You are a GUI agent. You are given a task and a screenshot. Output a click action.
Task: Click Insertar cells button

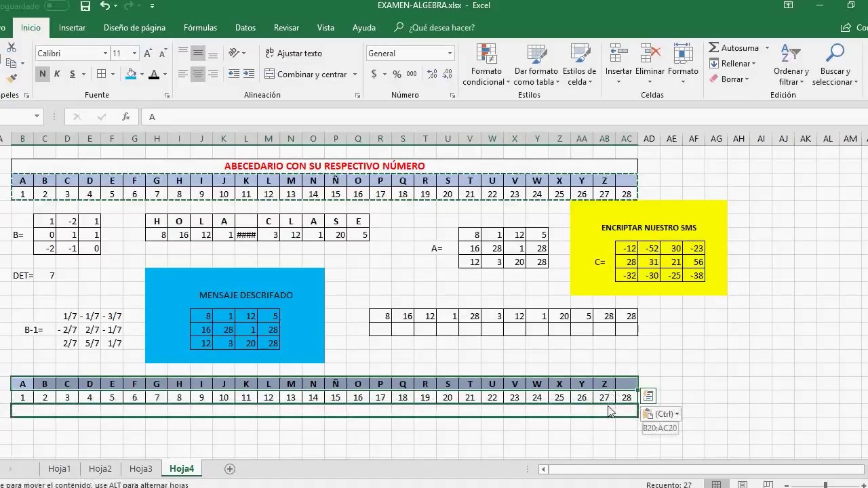pos(618,66)
